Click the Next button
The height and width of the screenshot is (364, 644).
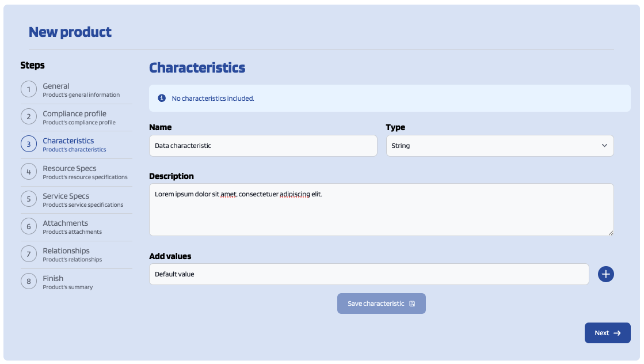click(607, 333)
